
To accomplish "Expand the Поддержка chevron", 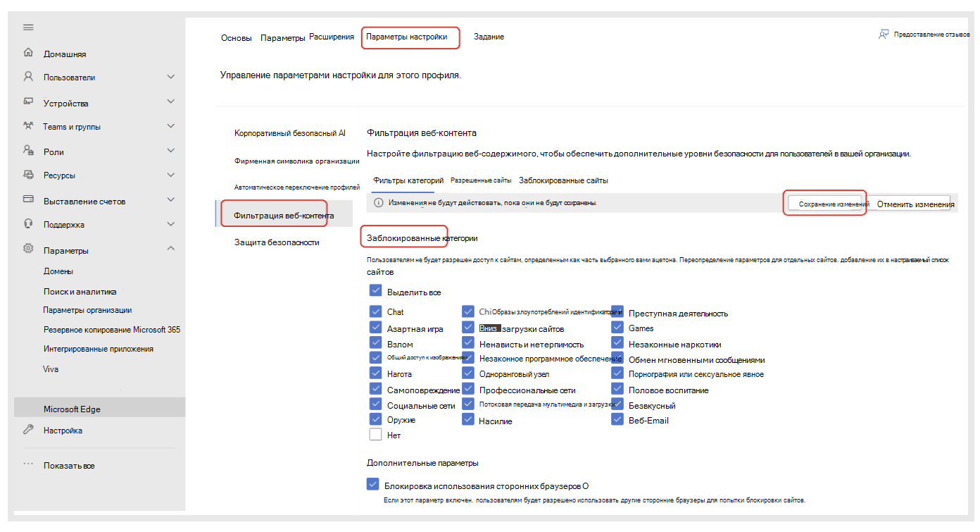I will pos(170,224).
